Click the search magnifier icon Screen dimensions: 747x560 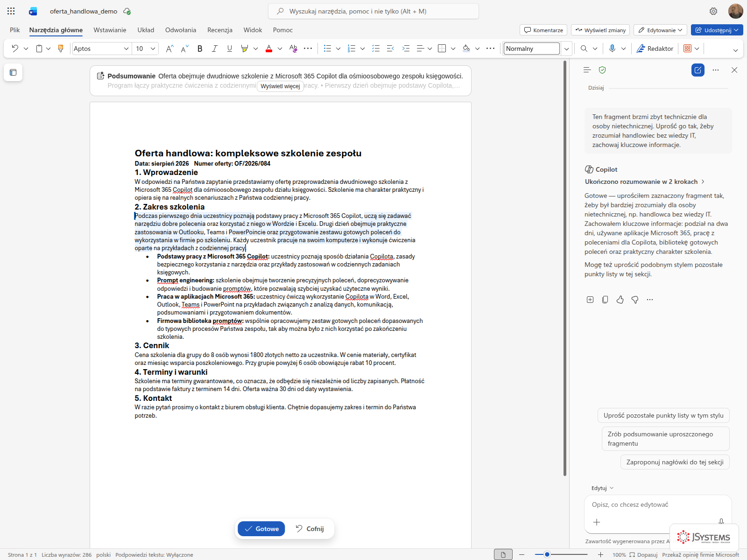[x=584, y=49]
